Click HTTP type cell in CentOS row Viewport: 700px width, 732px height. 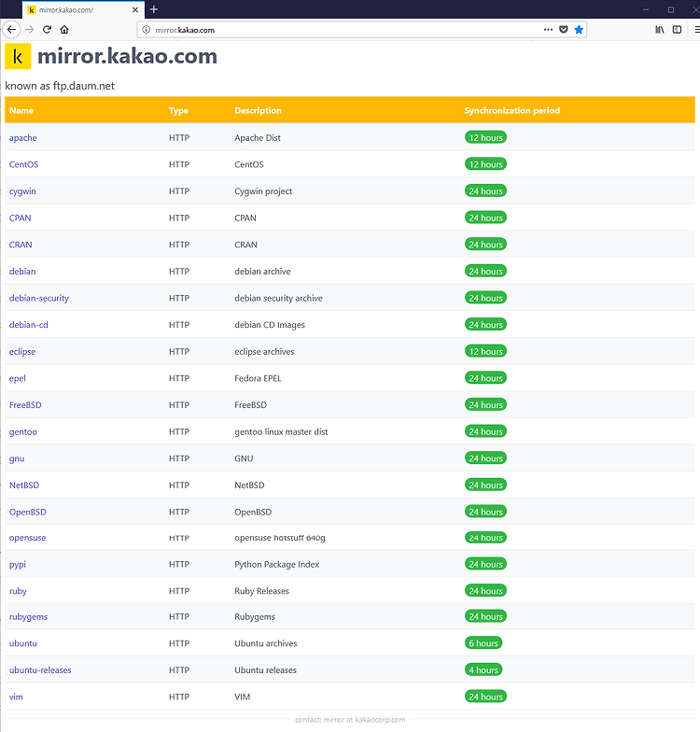coord(179,164)
